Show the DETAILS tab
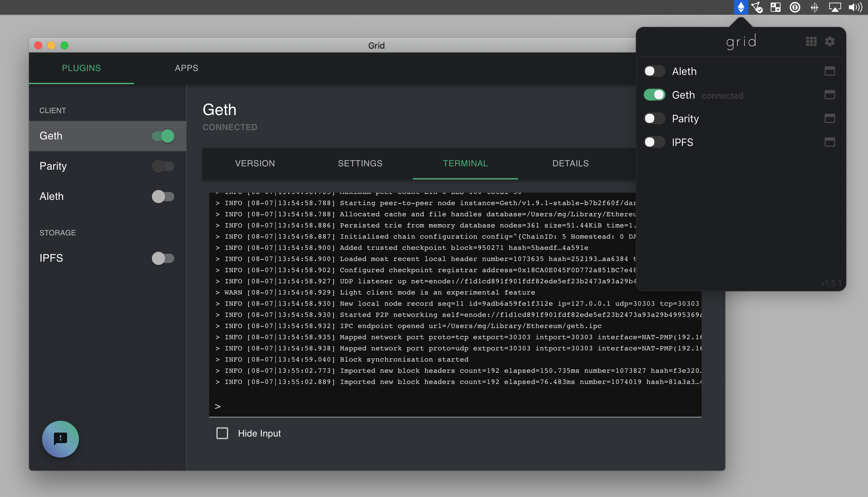868x497 pixels. tap(570, 163)
